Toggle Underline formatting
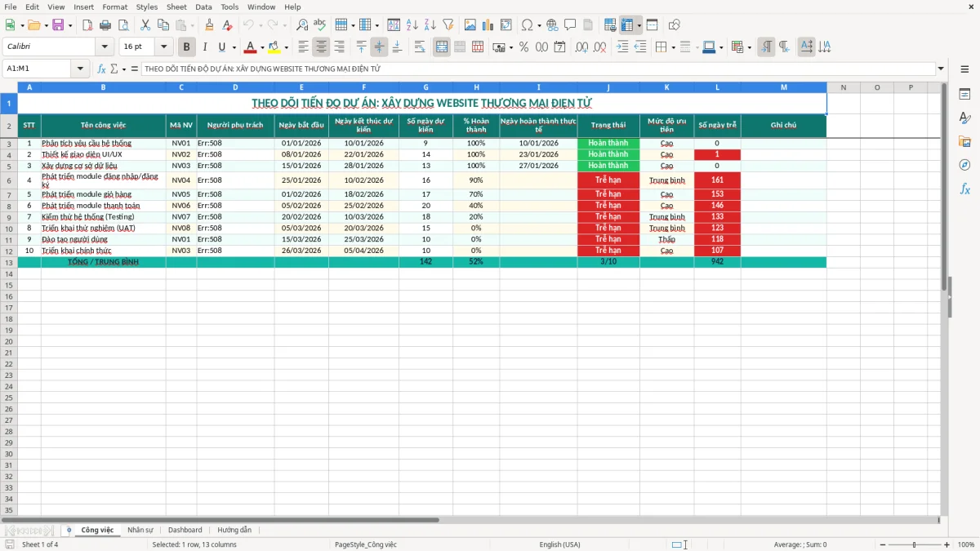Screen dimensions: 980x551 click(221, 47)
